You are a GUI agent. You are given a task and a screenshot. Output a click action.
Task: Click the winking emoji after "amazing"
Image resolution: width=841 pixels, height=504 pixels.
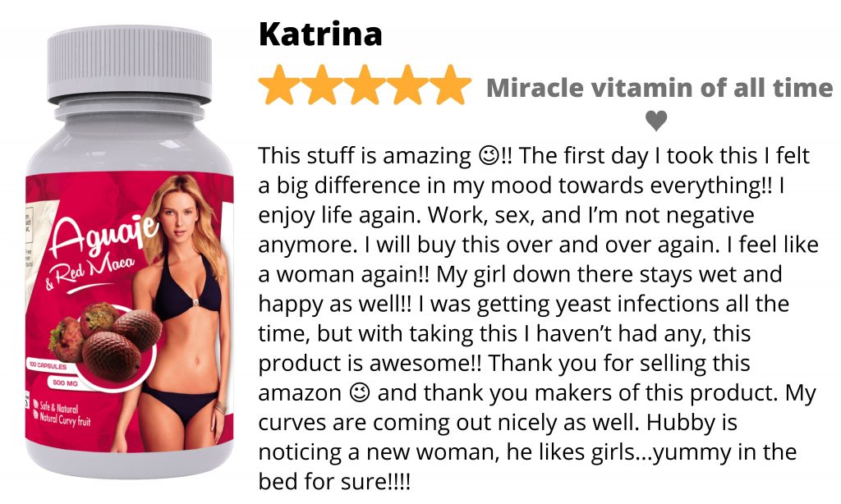pyautogui.click(x=489, y=156)
